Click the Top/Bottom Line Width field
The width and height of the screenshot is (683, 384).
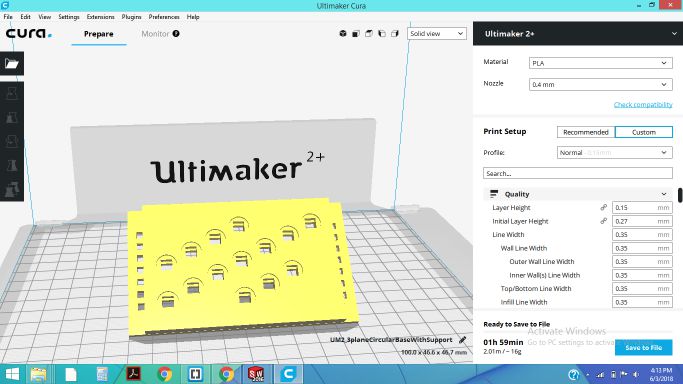point(642,289)
